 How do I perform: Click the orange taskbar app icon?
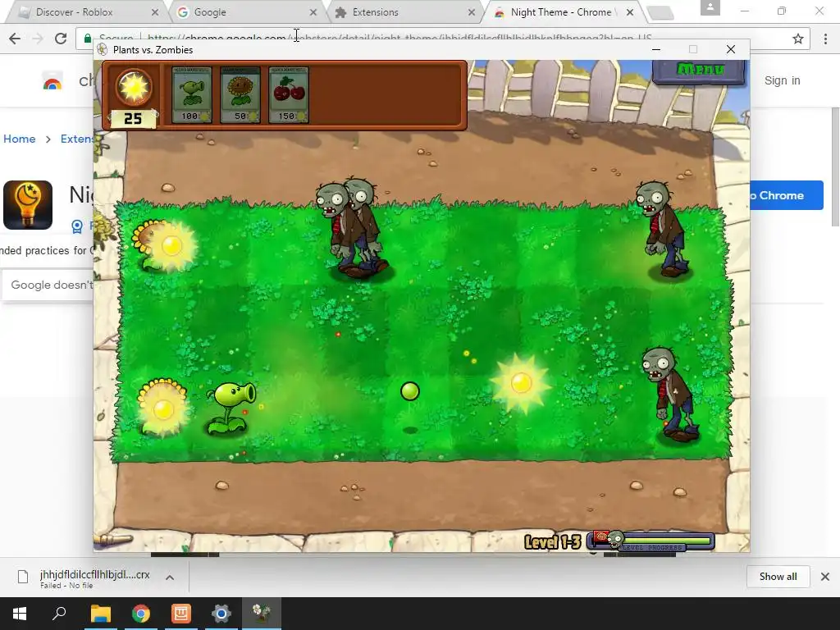pos(180,614)
